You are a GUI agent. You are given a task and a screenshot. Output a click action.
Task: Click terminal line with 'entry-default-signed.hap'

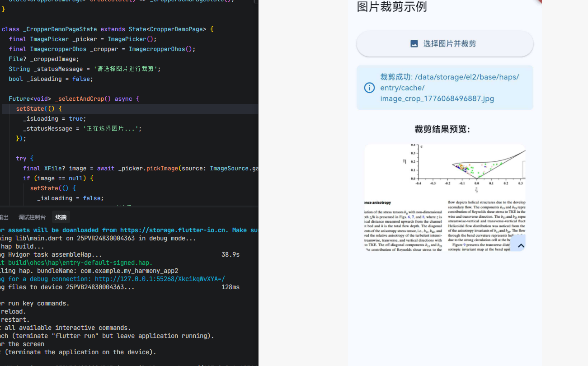click(76, 263)
